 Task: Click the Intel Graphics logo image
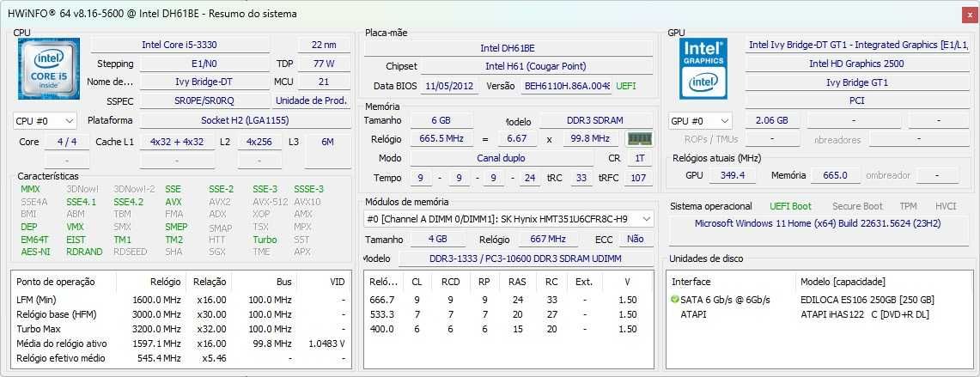point(703,69)
